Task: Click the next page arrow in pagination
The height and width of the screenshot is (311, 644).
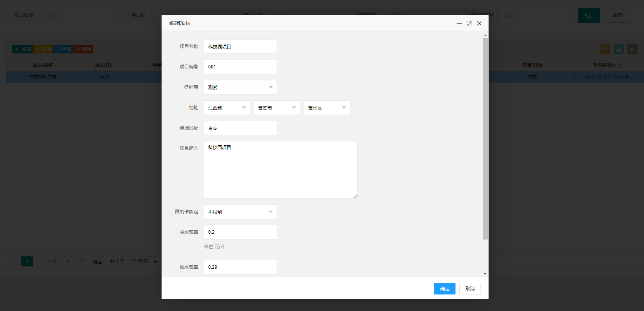Action: [40, 261]
